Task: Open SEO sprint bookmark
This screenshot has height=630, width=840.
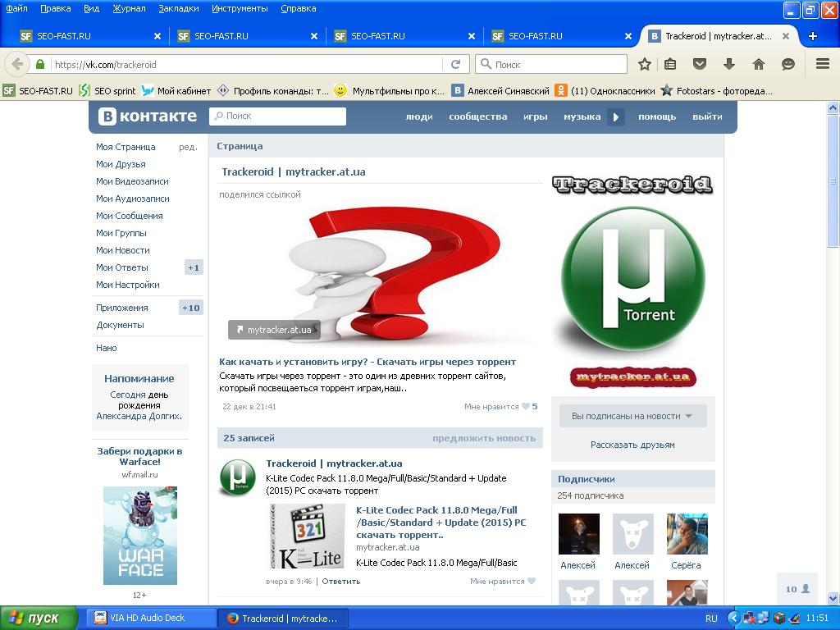Action: pyautogui.click(x=107, y=90)
